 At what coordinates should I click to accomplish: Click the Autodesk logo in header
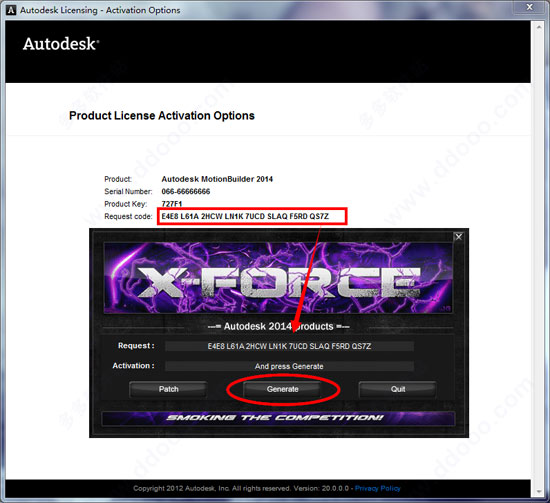pyautogui.click(x=61, y=44)
